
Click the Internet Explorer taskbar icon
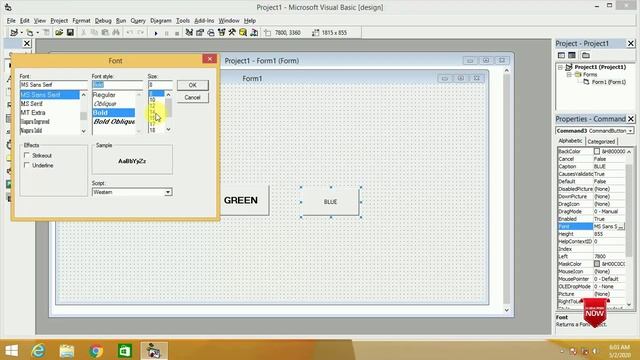point(38,351)
